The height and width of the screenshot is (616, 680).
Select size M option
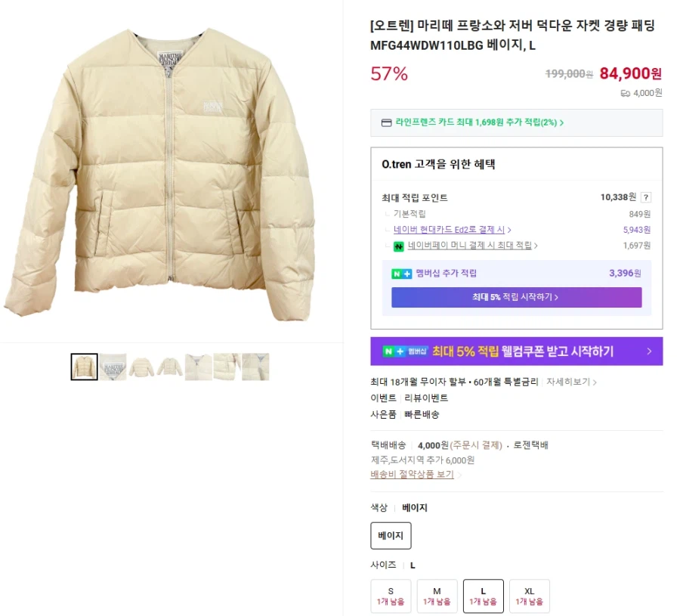[437, 596]
